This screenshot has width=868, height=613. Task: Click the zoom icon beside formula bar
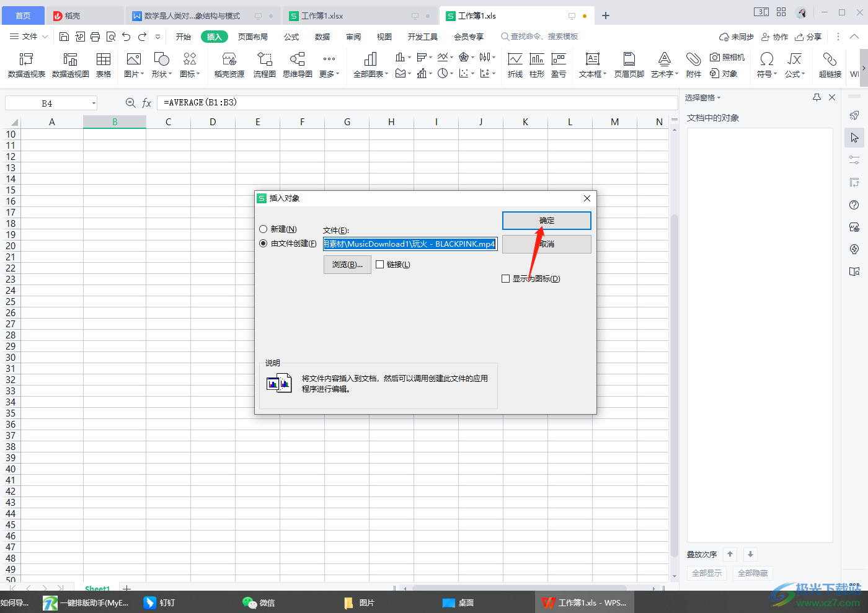click(x=130, y=103)
